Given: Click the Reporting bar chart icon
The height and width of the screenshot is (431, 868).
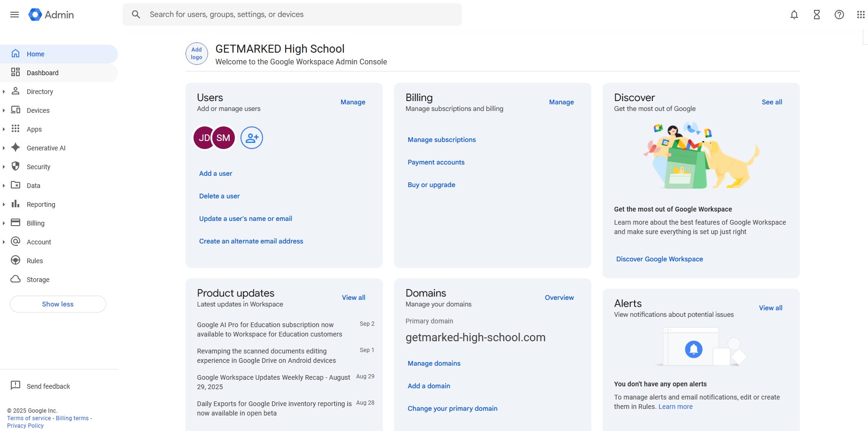Looking at the screenshot, I should click(x=15, y=204).
